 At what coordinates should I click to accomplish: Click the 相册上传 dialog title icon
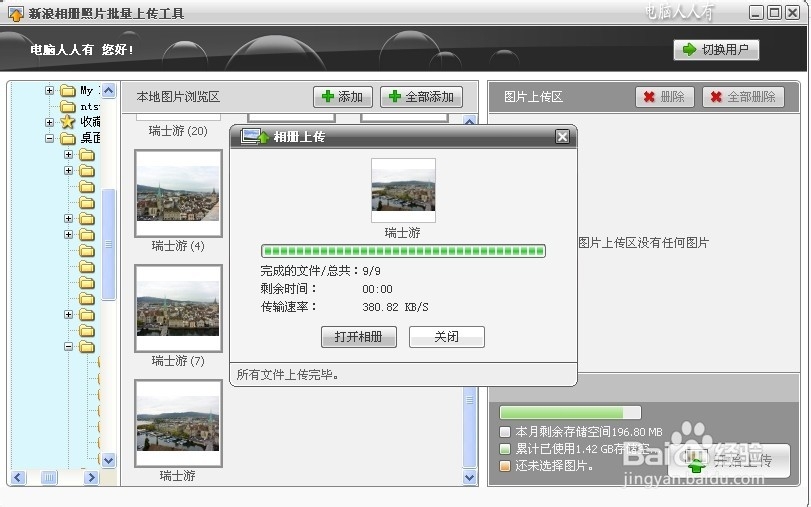255,136
